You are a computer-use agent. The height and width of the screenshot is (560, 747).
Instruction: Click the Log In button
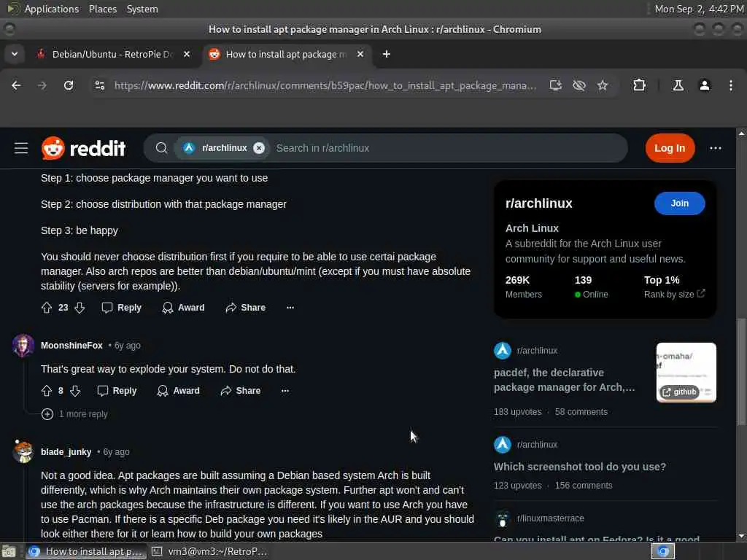point(670,148)
